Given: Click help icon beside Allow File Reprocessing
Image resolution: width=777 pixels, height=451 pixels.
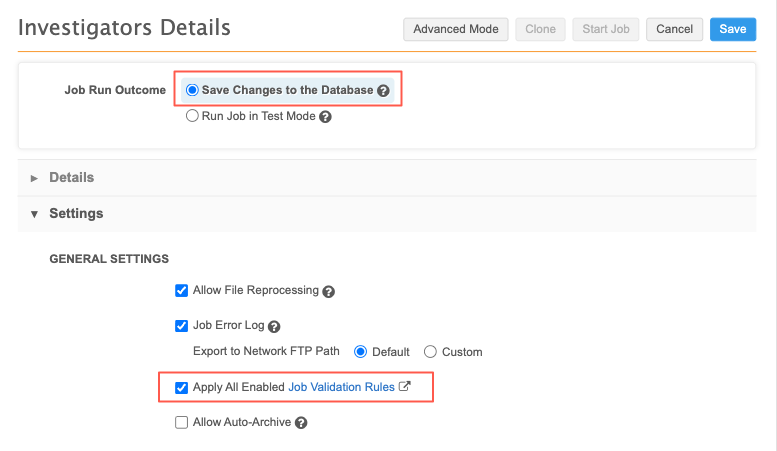Looking at the screenshot, I should [x=328, y=292].
